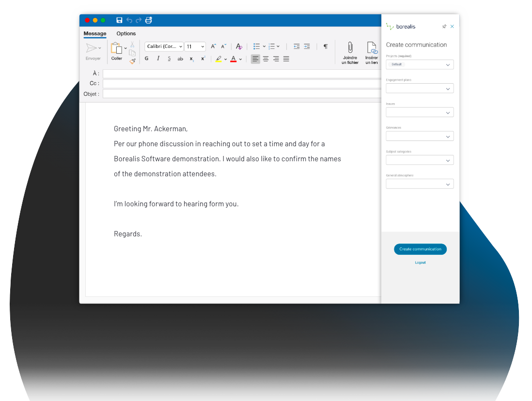This screenshot has height=401, width=532.
Task: Switch to the Options tab
Action: tap(126, 33)
